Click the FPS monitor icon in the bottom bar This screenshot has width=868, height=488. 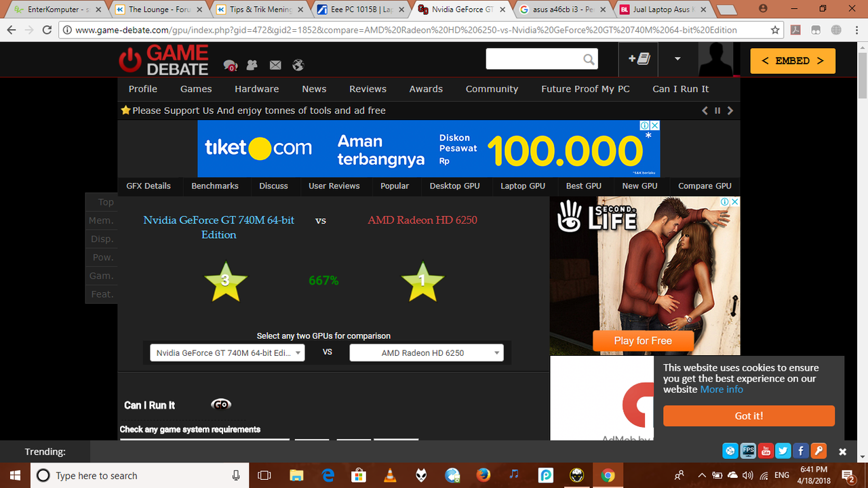click(748, 451)
